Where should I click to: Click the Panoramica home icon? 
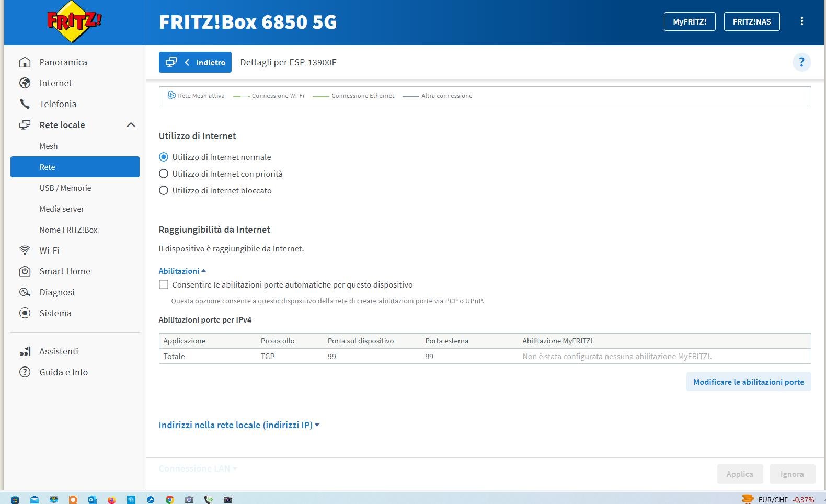click(25, 62)
